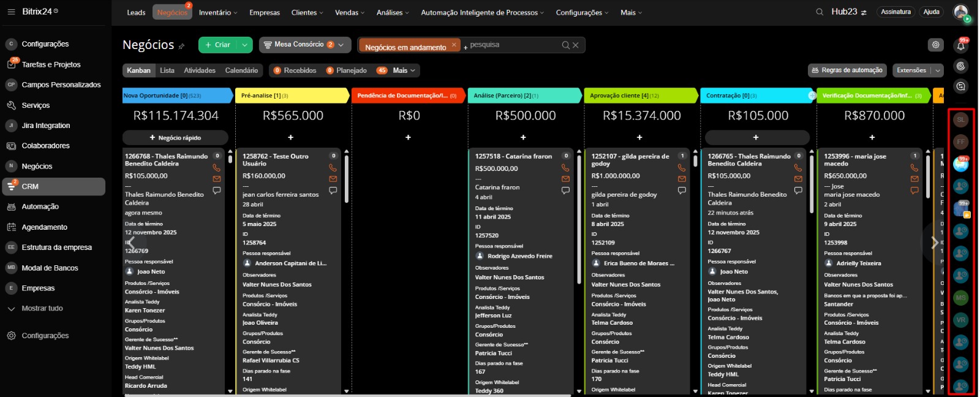980x397 pixels.
Task: Click the magnifier icon in top bar
Action: [x=820, y=12]
